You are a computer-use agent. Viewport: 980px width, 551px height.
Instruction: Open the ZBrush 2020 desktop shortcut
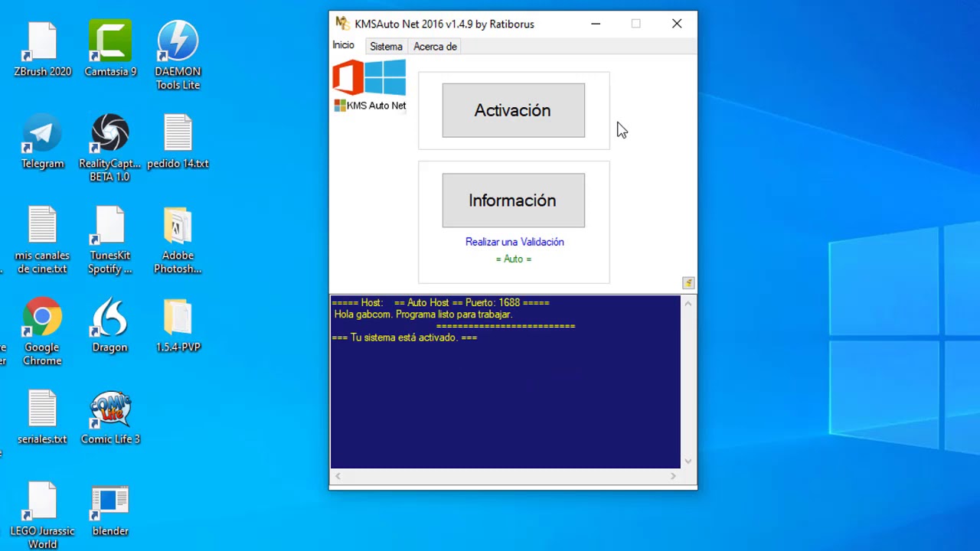(x=42, y=50)
